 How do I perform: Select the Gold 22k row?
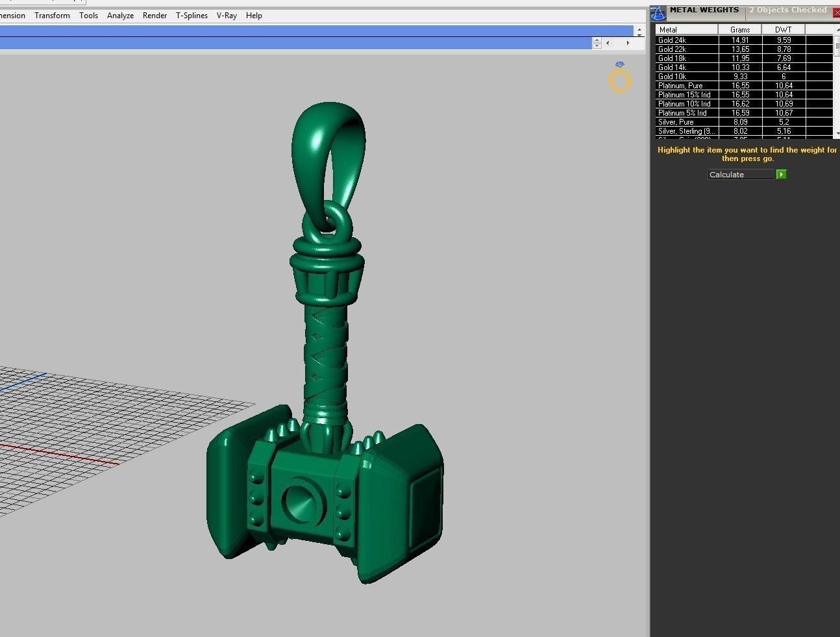744,49
